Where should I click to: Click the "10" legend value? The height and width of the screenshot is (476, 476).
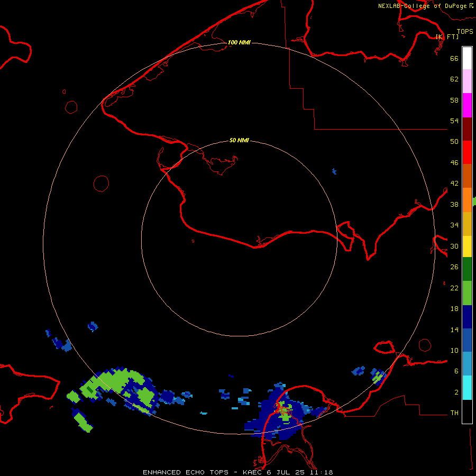click(454, 350)
